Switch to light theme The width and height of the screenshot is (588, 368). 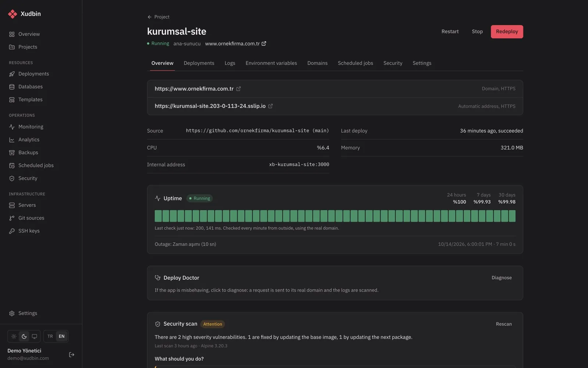tap(14, 336)
